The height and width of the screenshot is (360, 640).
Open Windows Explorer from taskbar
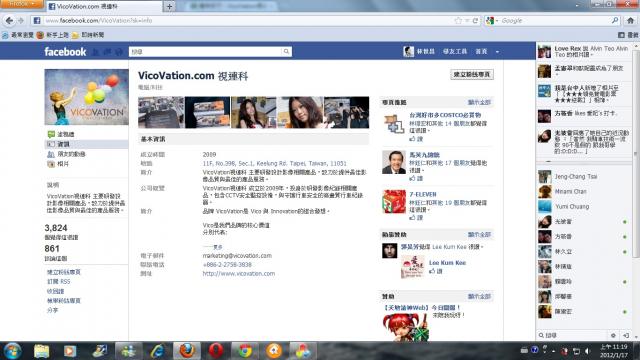[x=41, y=351]
